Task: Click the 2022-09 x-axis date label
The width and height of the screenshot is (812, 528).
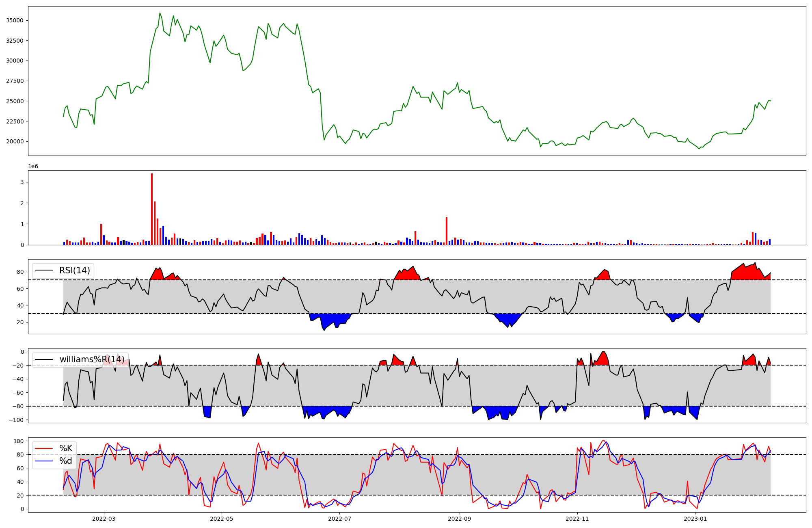Action: (x=459, y=519)
